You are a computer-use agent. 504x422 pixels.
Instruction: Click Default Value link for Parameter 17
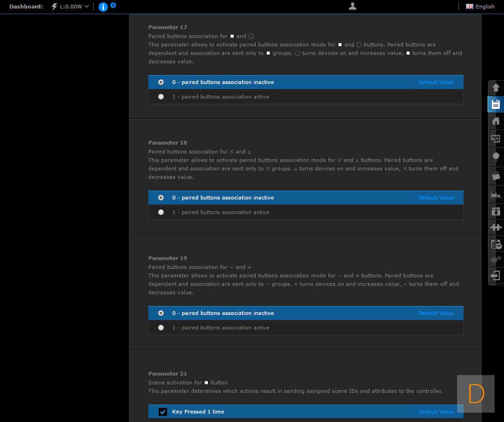(435, 82)
